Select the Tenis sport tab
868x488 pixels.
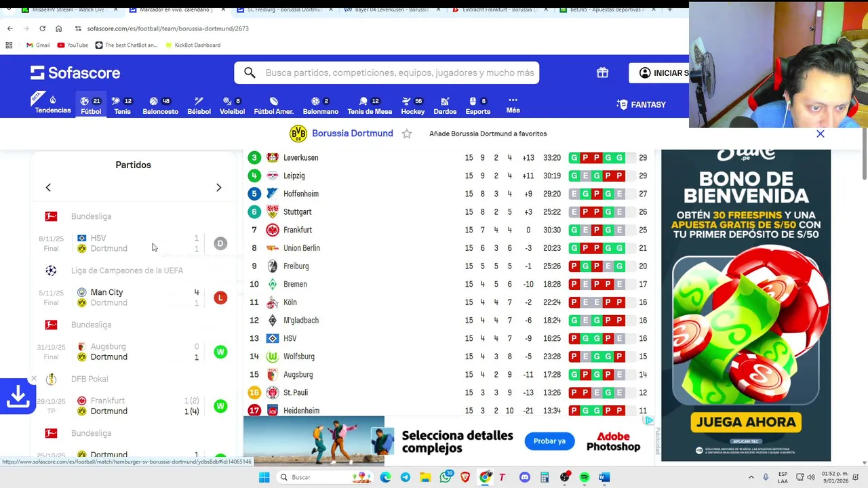coord(123,105)
